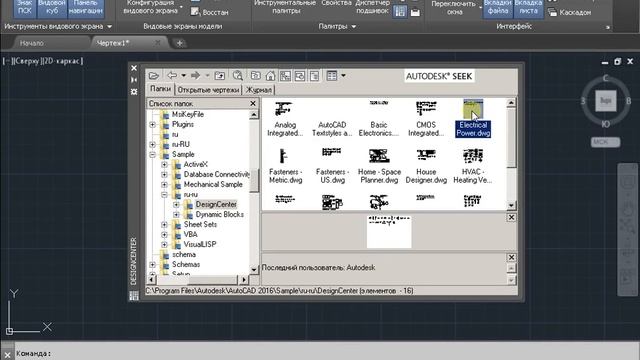The height and width of the screenshot is (360, 640).
Task: Select Home - Space Planner.dwg item
Action: point(379,166)
